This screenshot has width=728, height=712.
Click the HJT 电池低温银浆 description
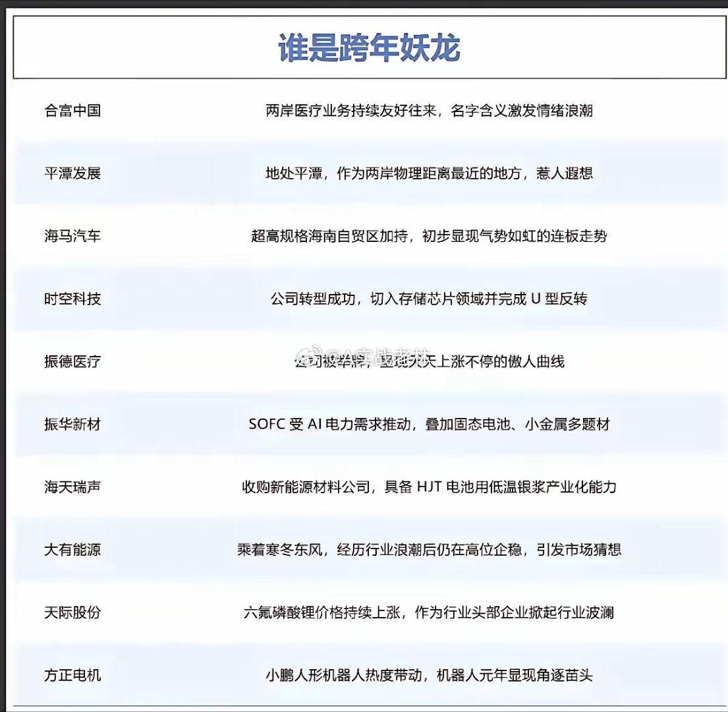[x=430, y=488]
